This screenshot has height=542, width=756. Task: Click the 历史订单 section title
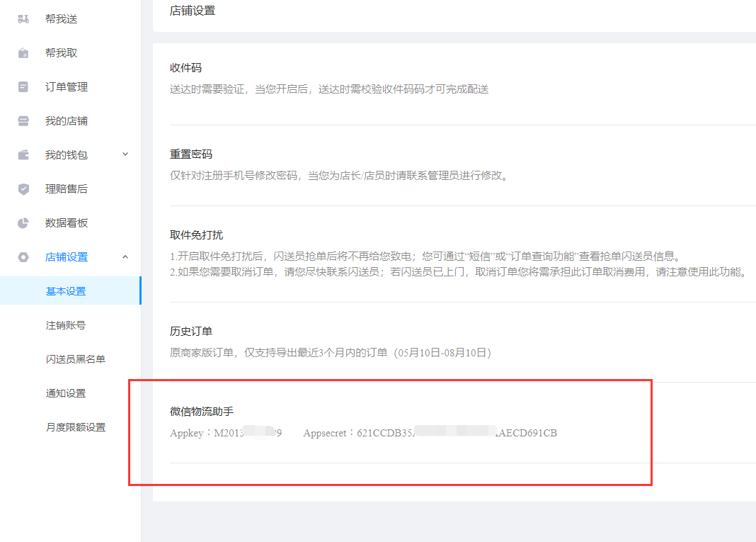pyautogui.click(x=191, y=332)
